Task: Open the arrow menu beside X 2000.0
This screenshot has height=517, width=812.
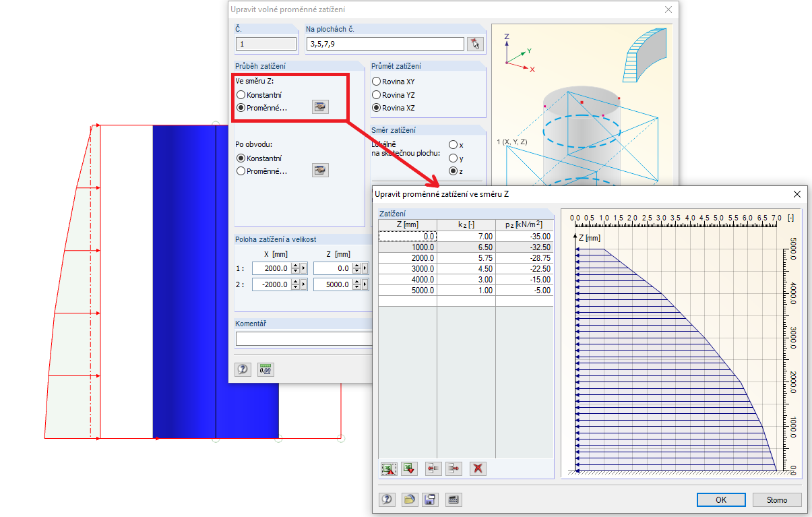Action: pyautogui.click(x=303, y=268)
